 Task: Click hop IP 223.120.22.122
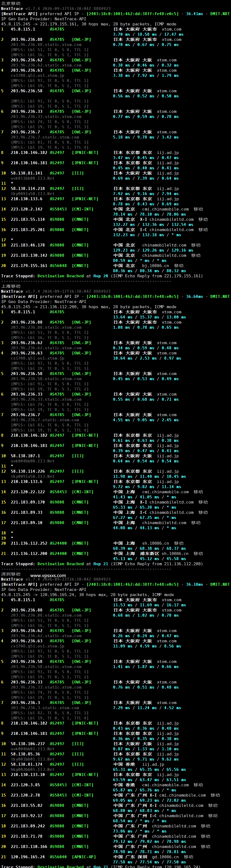[28, 492]
